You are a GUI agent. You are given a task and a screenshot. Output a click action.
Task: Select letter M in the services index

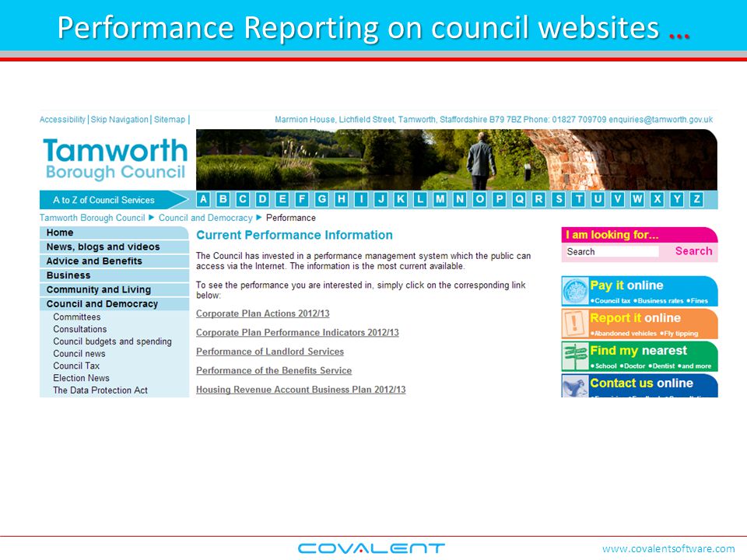click(440, 199)
